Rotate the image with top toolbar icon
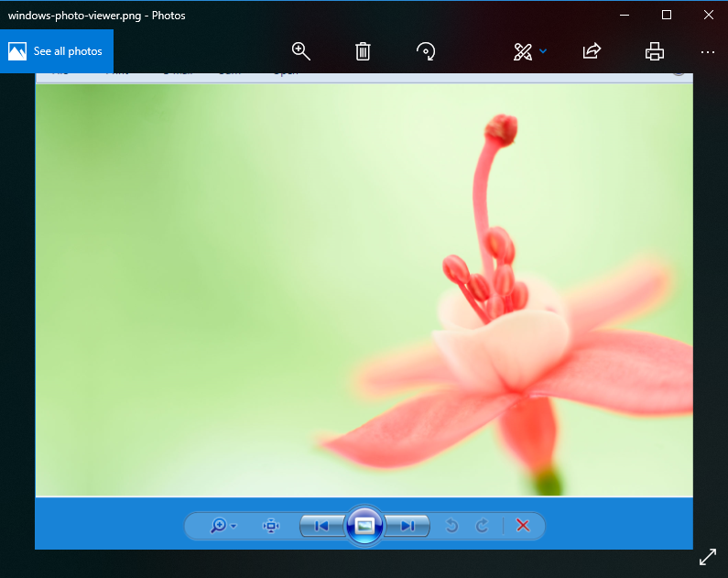 [425, 51]
